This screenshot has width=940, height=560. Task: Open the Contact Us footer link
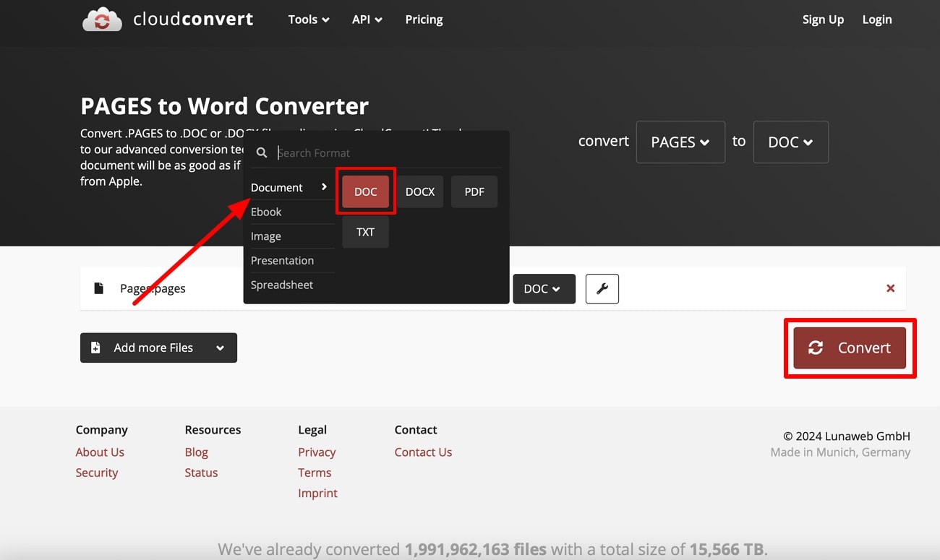point(423,452)
